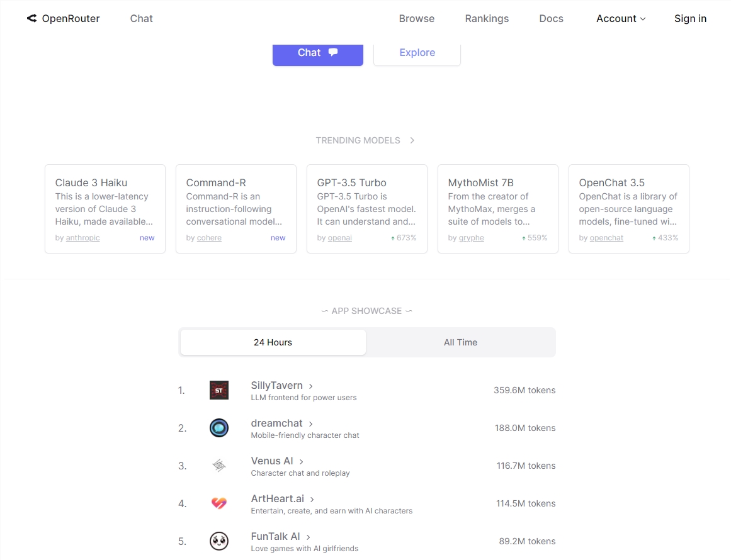Open the openchat author link
Viewport: 731px width, 560px height.
[606, 238]
